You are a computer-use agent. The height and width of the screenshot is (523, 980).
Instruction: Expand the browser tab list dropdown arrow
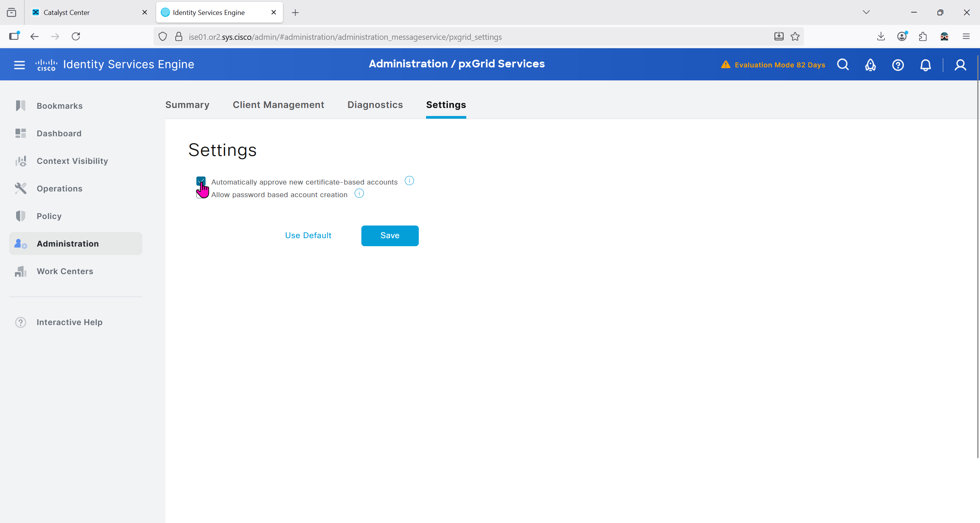pos(866,12)
